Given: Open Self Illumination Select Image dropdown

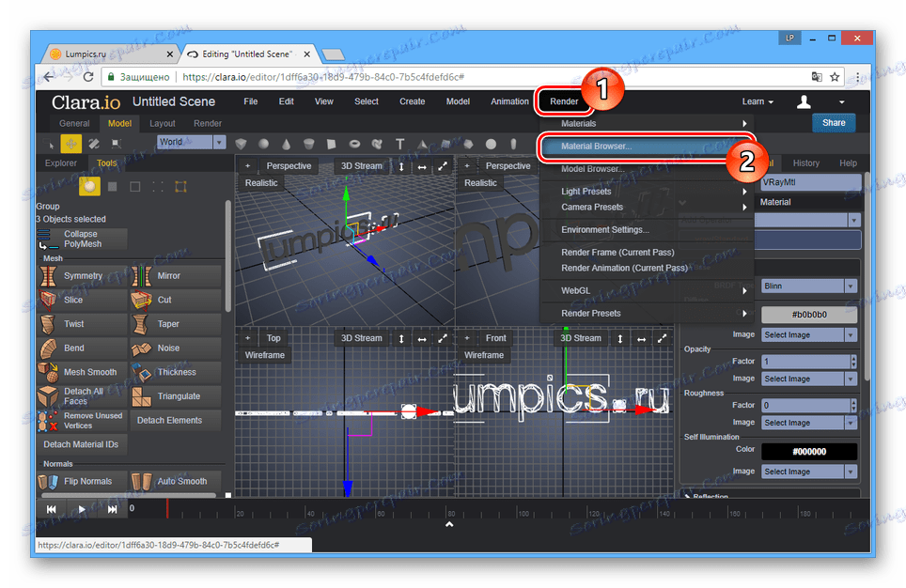Looking at the screenshot, I should (x=809, y=472).
